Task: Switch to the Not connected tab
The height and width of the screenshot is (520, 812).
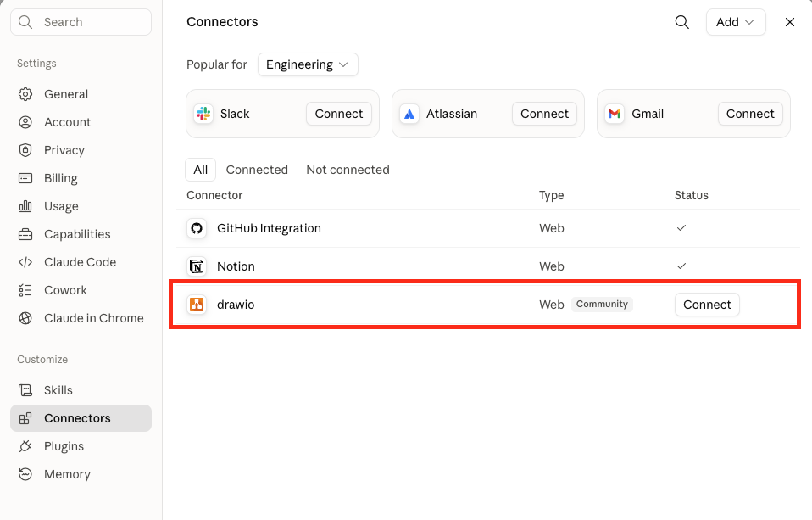Action: (348, 170)
